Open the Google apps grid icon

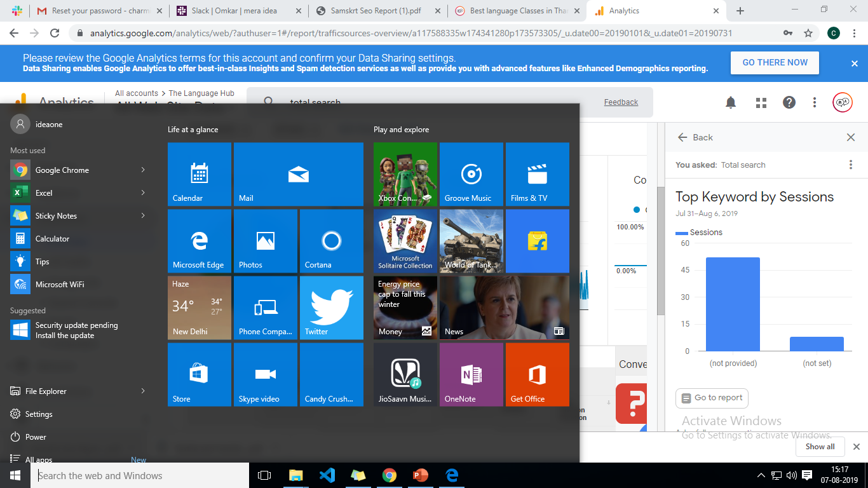(x=761, y=102)
